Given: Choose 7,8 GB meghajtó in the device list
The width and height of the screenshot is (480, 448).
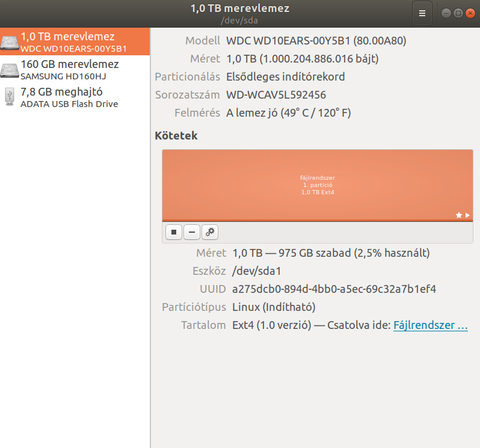Looking at the screenshot, I should pyautogui.click(x=75, y=97).
